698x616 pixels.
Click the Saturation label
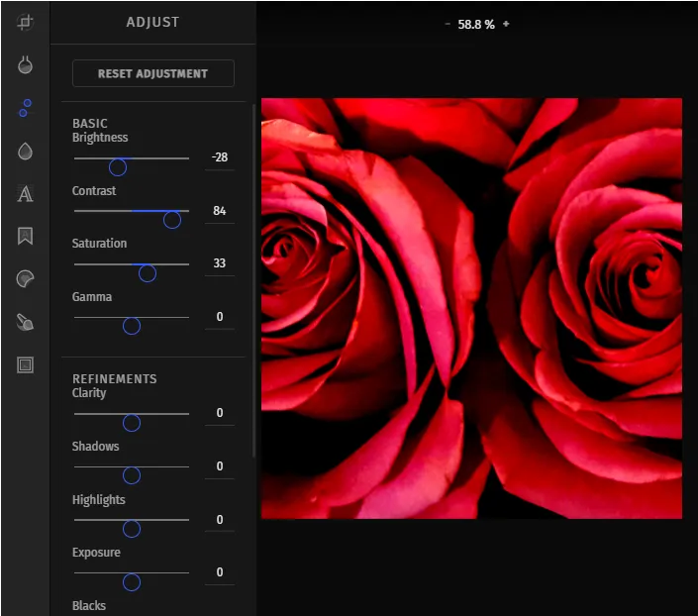99,244
